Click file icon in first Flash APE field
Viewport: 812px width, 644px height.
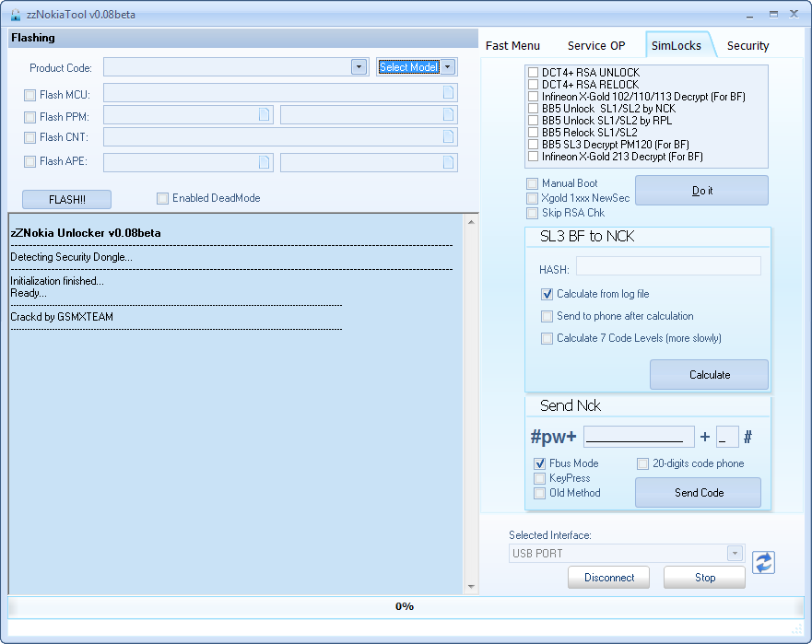tap(264, 162)
